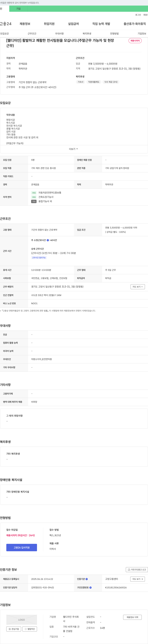Image resolution: width=148 pixels, height=644 pixels.
Task: Click the 우대 badge beside 자동차운전면허1종보통
Action: coord(34,193)
